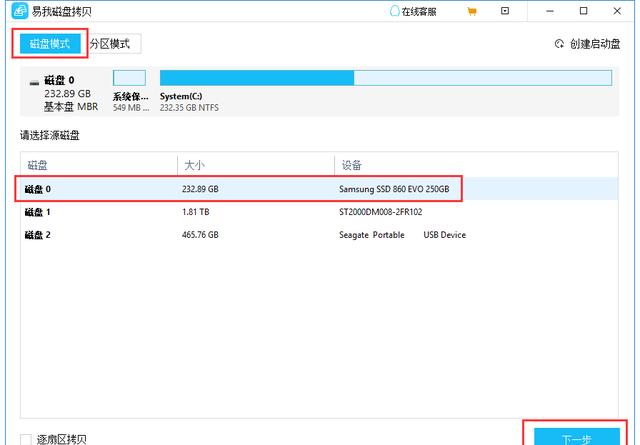This screenshot has width=640, height=445.
Task: Enable sector-by-sector copy (逐扇区拷贝) checkbox
Action: coord(25,438)
